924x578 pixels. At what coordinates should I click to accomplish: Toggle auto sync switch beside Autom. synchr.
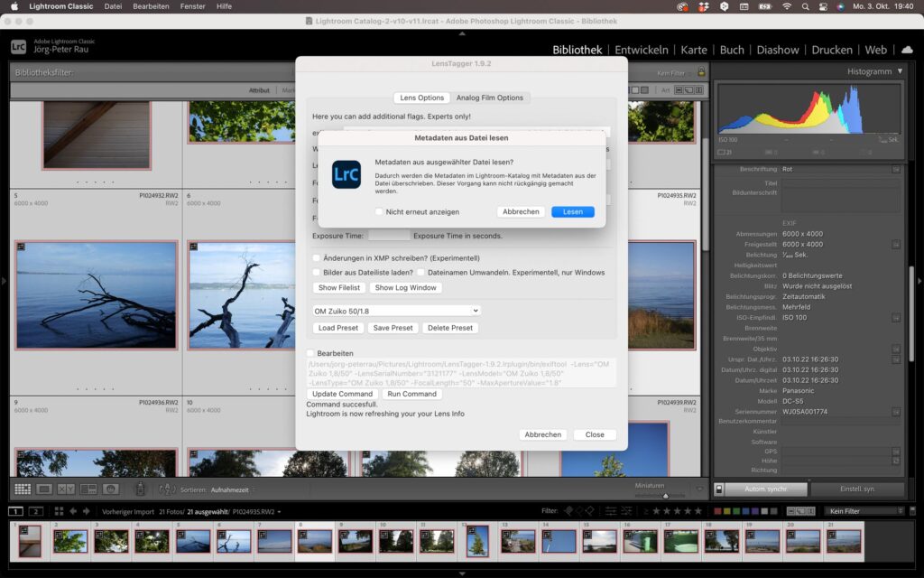pos(719,489)
